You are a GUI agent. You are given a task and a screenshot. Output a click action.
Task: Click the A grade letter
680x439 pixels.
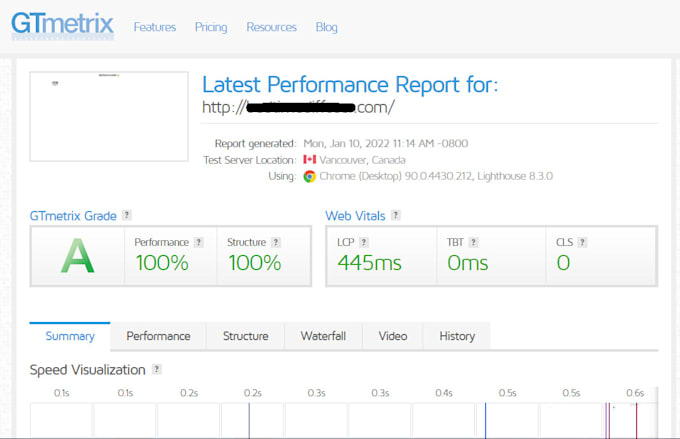pyautogui.click(x=77, y=256)
